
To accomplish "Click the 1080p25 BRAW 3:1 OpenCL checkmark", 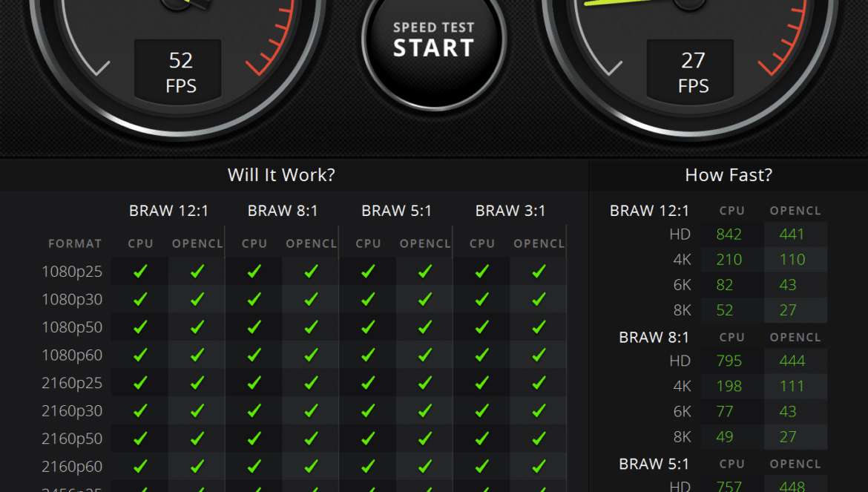I will pos(539,271).
